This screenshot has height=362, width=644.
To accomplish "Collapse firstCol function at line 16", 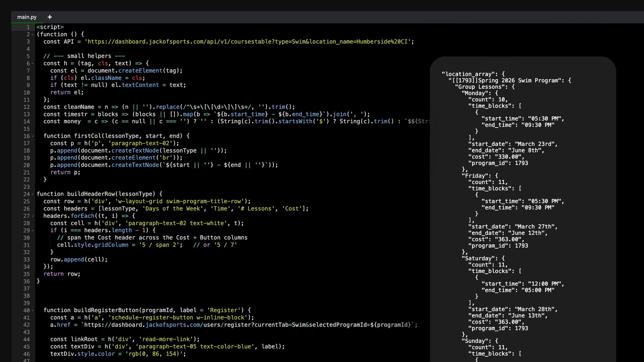I will pos(32,136).
